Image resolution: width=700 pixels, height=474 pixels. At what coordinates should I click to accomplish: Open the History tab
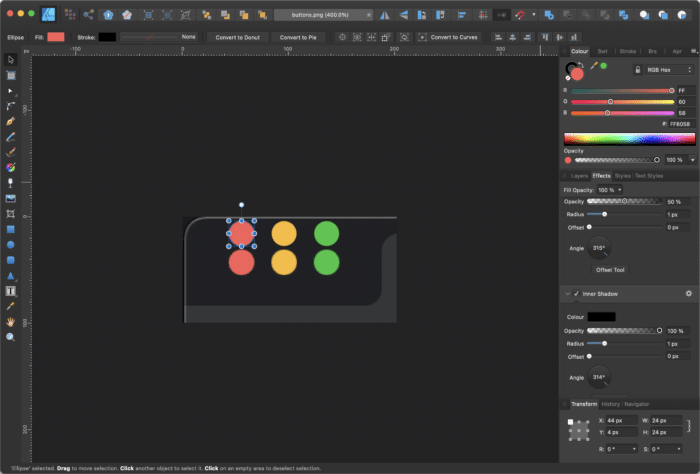610,404
